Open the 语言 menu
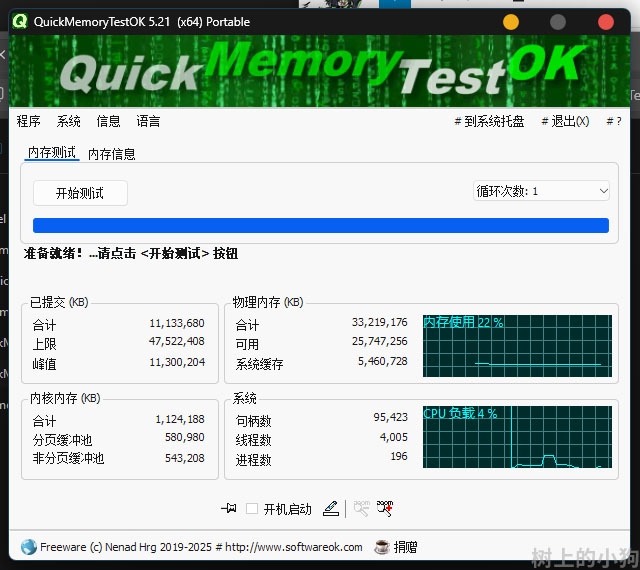 (148, 121)
